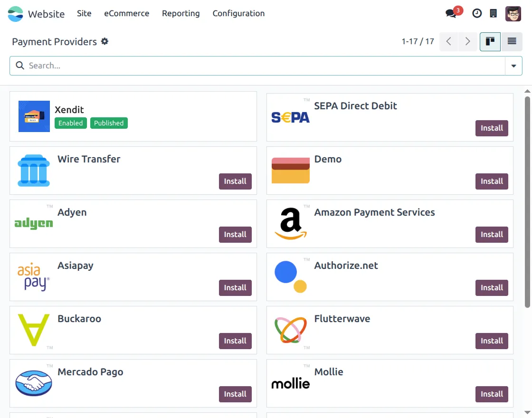
Task: Open the apps switcher icon
Action: pyautogui.click(x=494, y=13)
